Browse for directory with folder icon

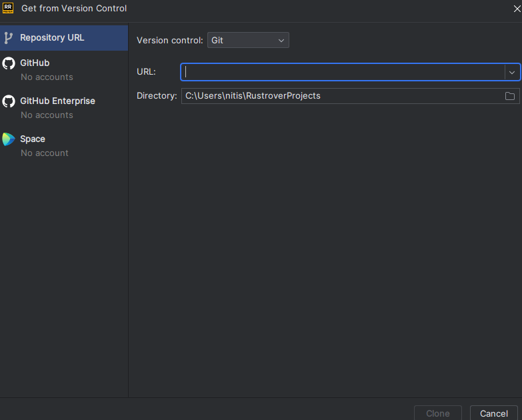510,96
